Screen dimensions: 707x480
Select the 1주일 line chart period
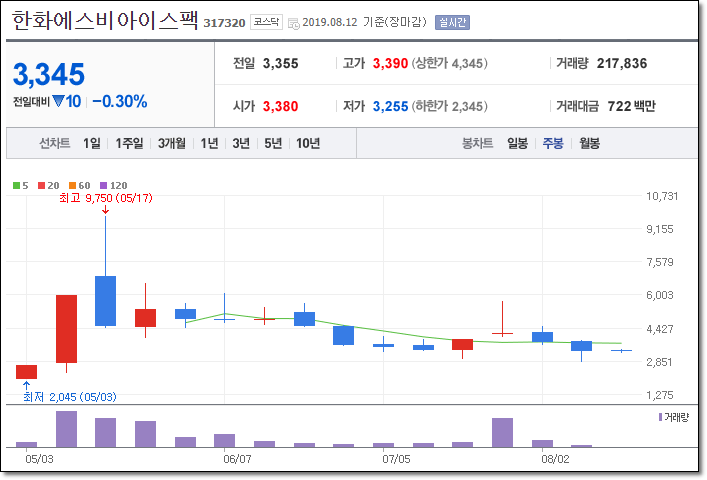coord(129,143)
